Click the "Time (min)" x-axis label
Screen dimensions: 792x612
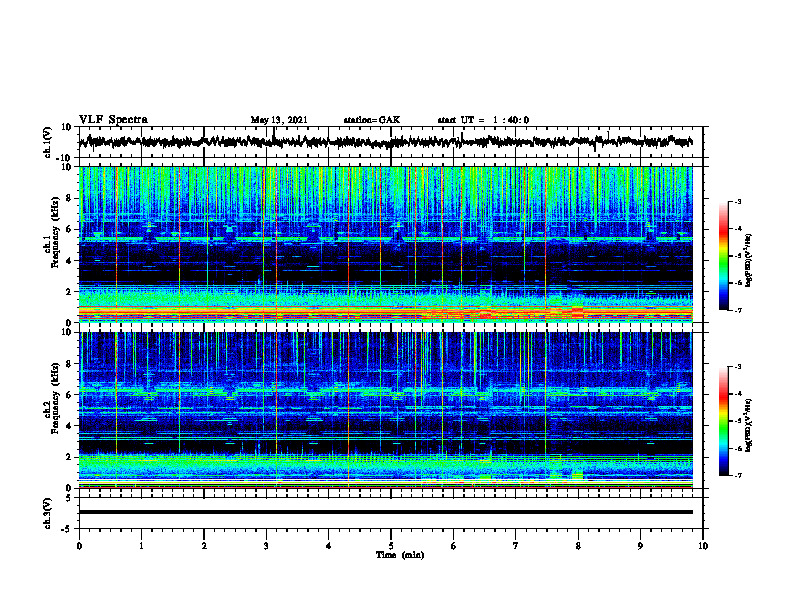400,555
